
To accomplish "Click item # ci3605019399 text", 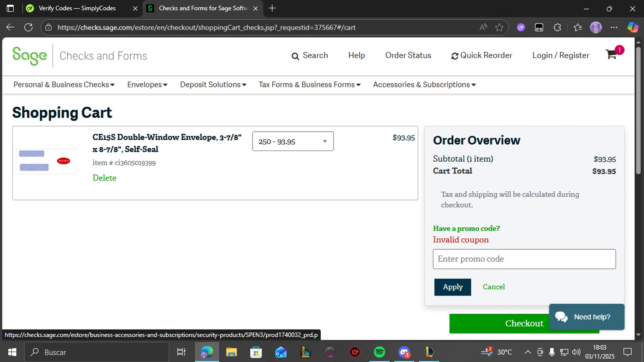I will coord(124,163).
